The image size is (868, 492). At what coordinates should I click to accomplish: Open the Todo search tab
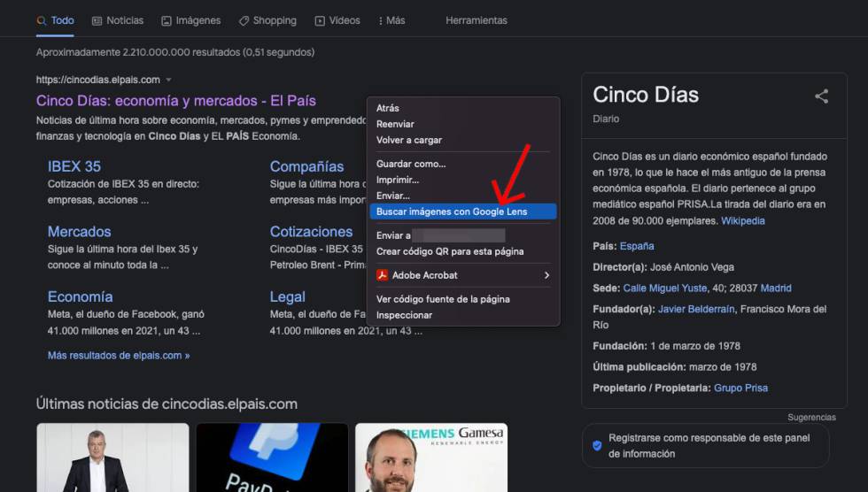coord(55,20)
